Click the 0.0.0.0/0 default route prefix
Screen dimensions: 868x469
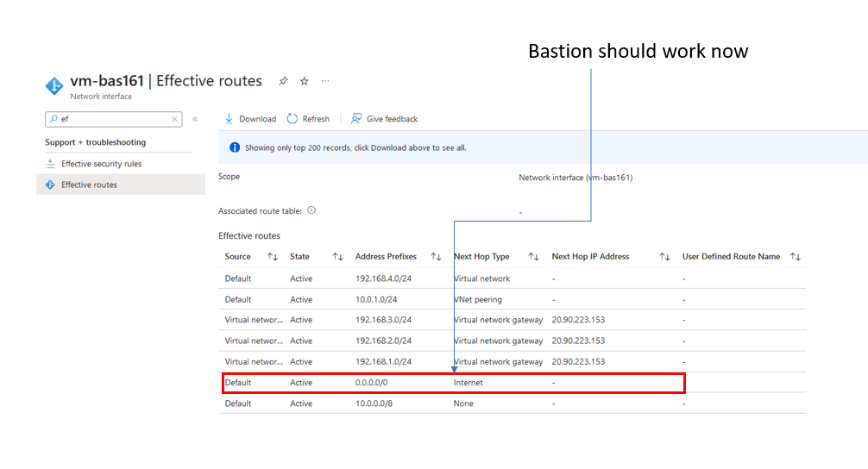372,383
